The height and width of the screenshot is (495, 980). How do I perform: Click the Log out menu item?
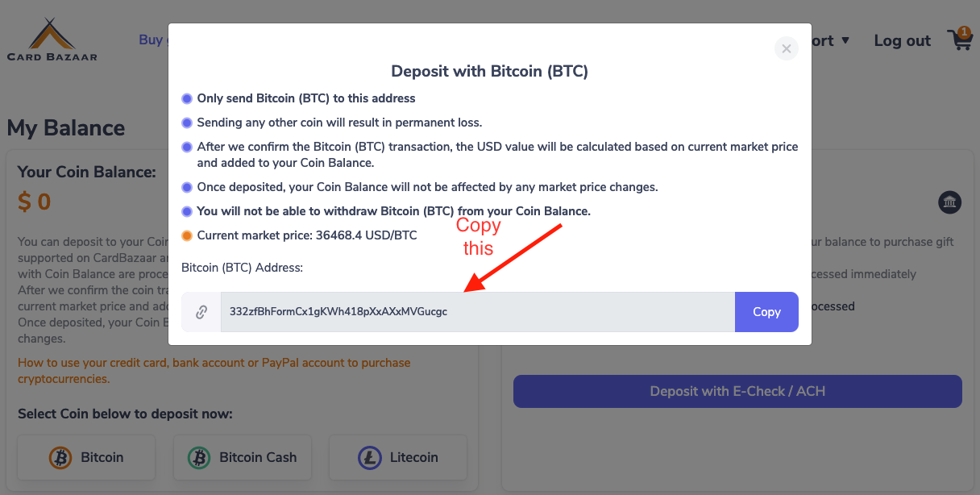[x=902, y=40]
